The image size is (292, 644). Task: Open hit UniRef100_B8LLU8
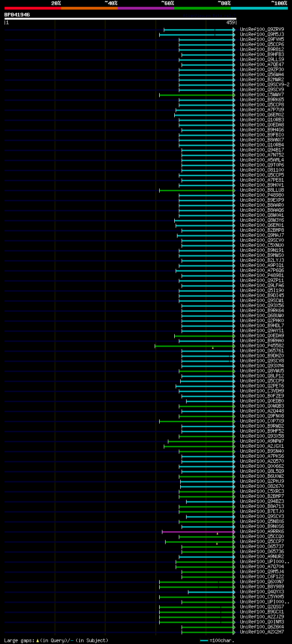(262, 190)
